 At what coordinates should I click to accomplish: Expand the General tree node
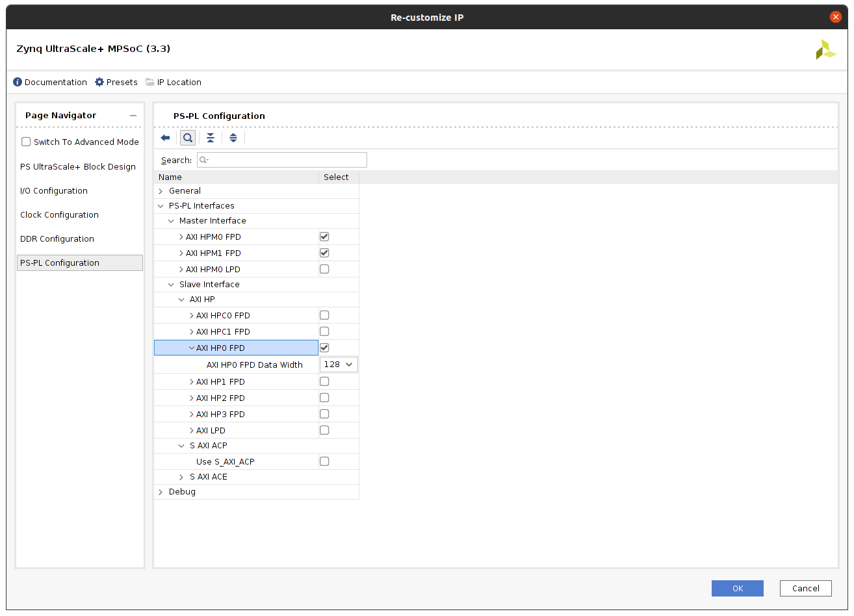161,191
